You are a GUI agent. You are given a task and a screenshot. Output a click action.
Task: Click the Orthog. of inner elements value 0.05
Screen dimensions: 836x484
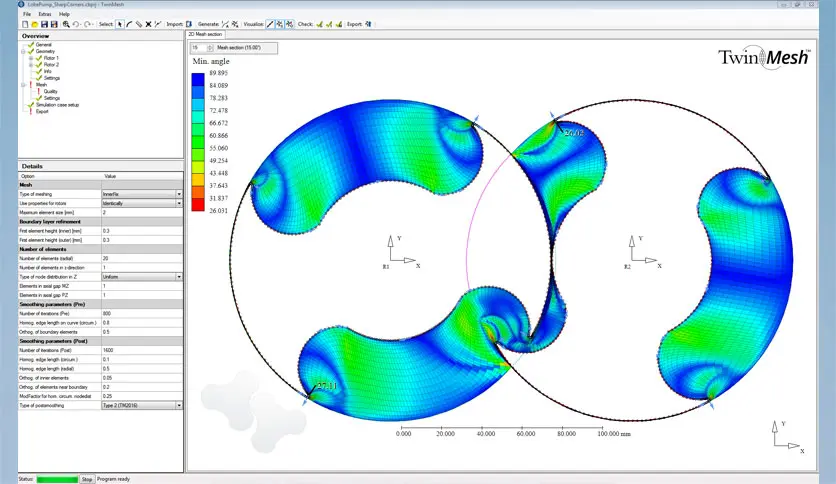pyautogui.click(x=142, y=378)
